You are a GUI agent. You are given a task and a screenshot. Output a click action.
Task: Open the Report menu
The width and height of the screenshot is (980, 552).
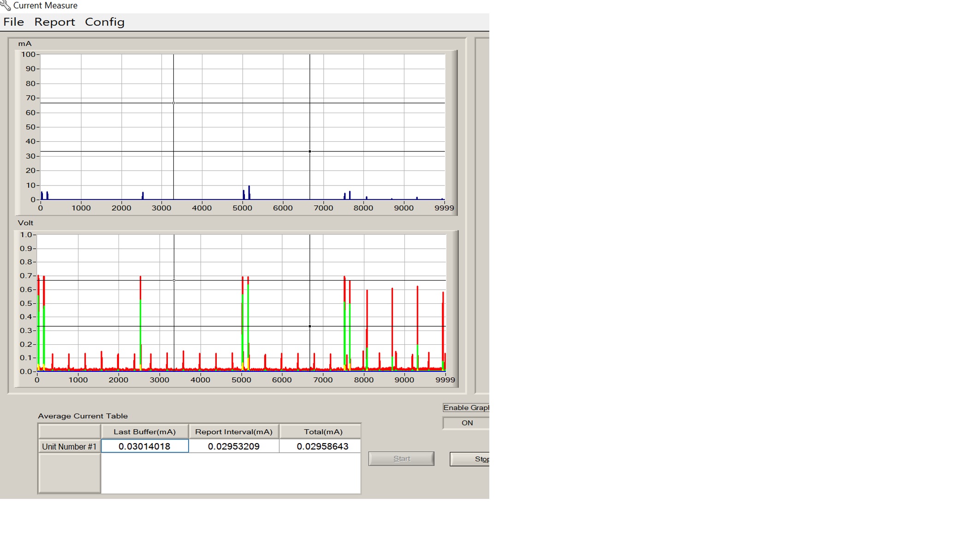(54, 22)
